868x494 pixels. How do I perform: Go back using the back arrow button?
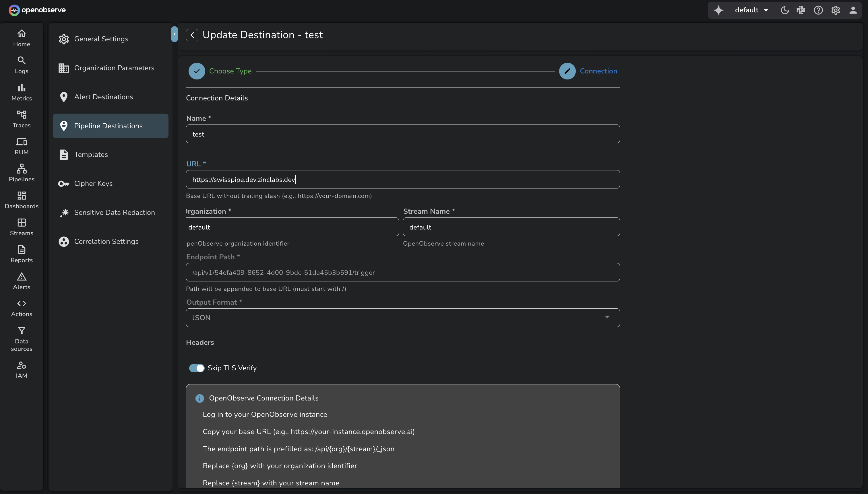(x=192, y=35)
